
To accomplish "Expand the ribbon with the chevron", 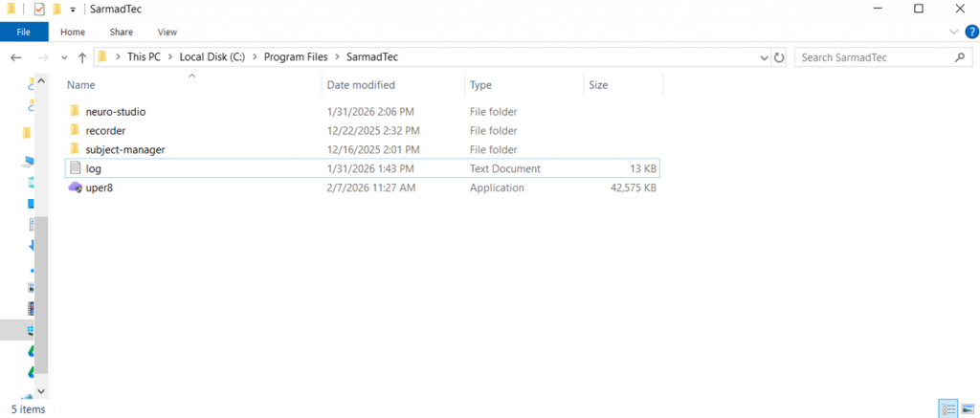I will coord(954,32).
